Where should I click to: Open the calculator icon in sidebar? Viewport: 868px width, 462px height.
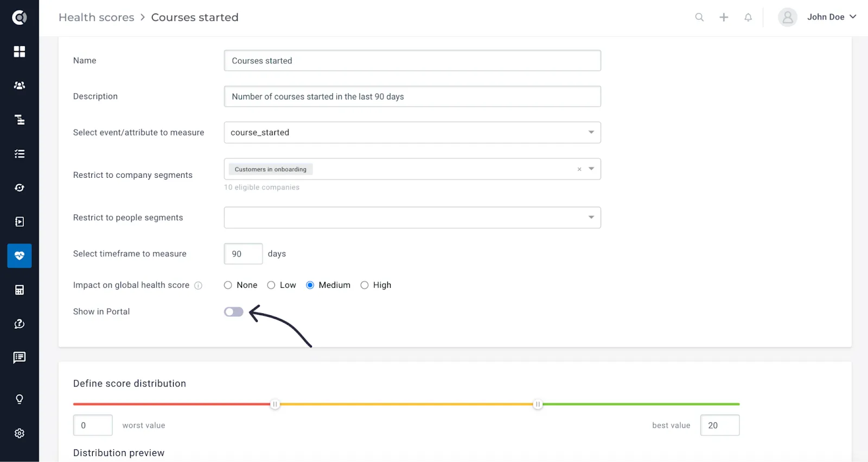click(20, 290)
